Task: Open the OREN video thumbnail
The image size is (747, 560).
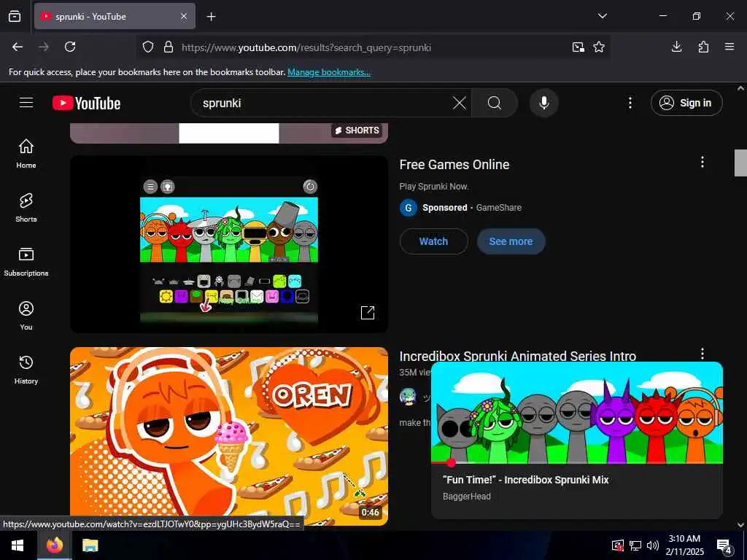Action: click(228, 436)
